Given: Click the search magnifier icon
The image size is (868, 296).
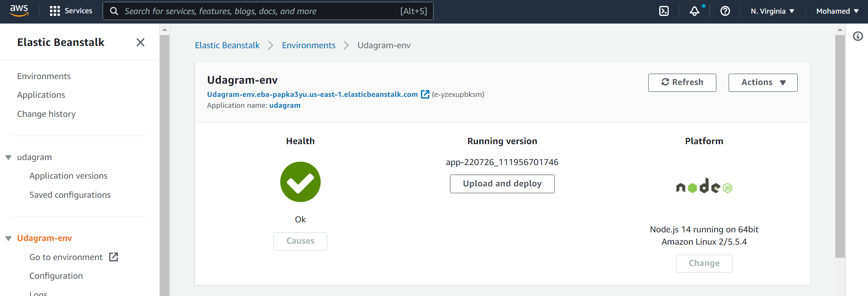Looking at the screenshot, I should pyautogui.click(x=114, y=11).
